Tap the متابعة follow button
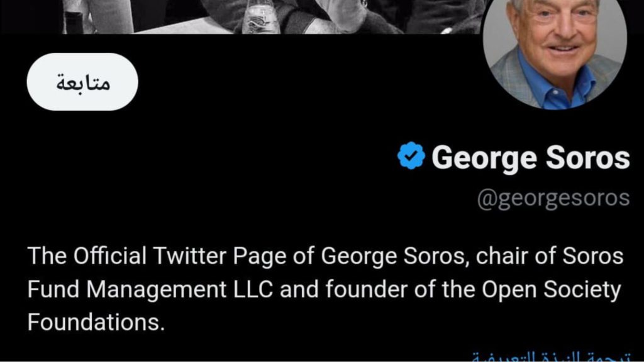 click(x=82, y=82)
